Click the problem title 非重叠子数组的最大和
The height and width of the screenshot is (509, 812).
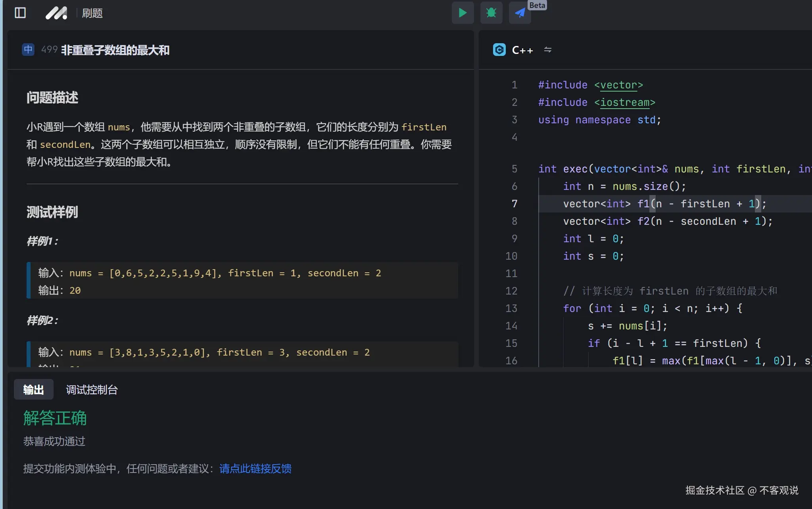point(115,50)
